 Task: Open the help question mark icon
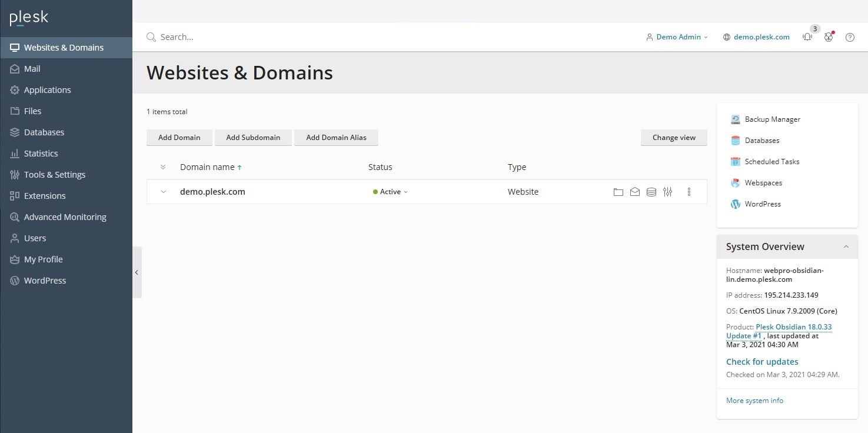(850, 37)
